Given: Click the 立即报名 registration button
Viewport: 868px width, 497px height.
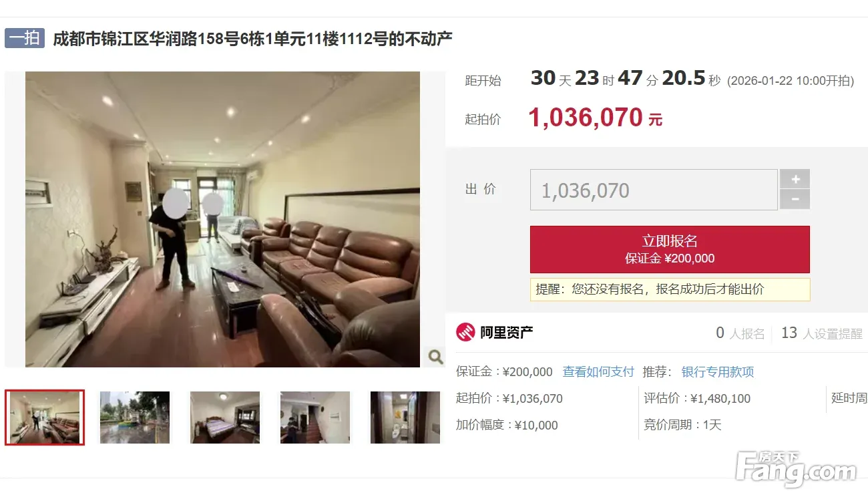Looking at the screenshot, I should 670,249.
